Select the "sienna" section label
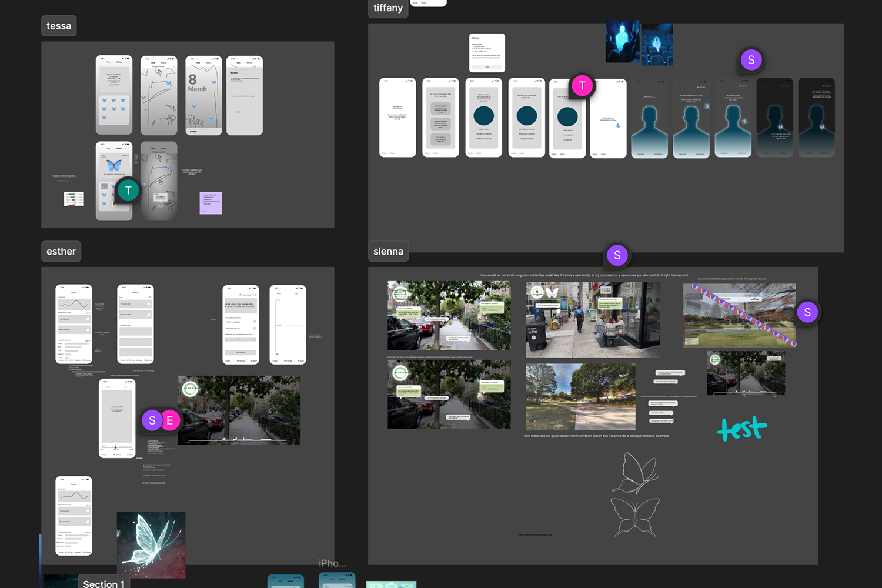Image resolution: width=882 pixels, height=588 pixels. pyautogui.click(x=388, y=251)
